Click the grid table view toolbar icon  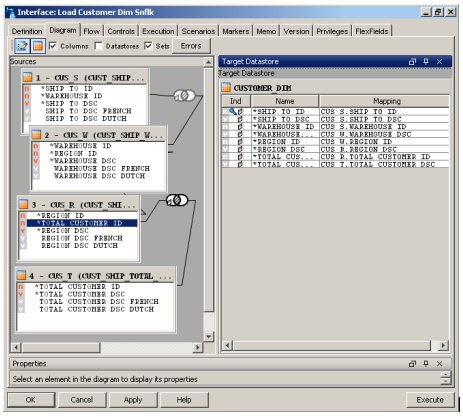pyautogui.click(x=38, y=46)
